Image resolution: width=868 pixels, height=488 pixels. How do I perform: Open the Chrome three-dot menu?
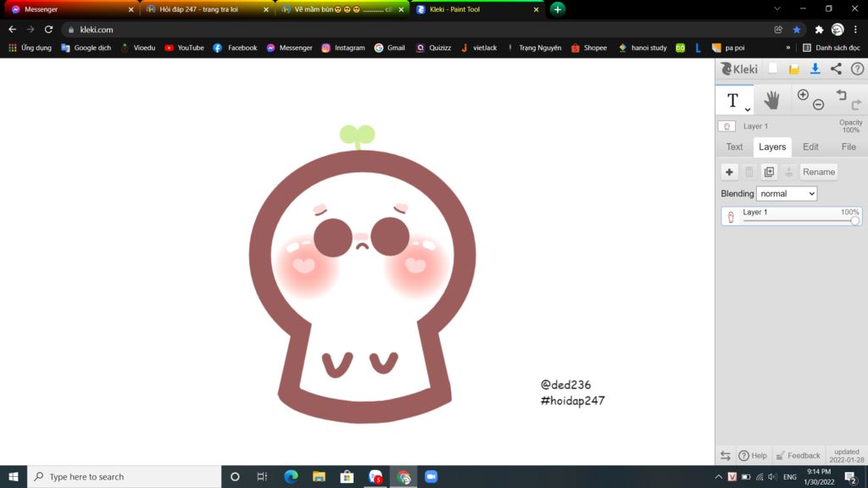(855, 30)
